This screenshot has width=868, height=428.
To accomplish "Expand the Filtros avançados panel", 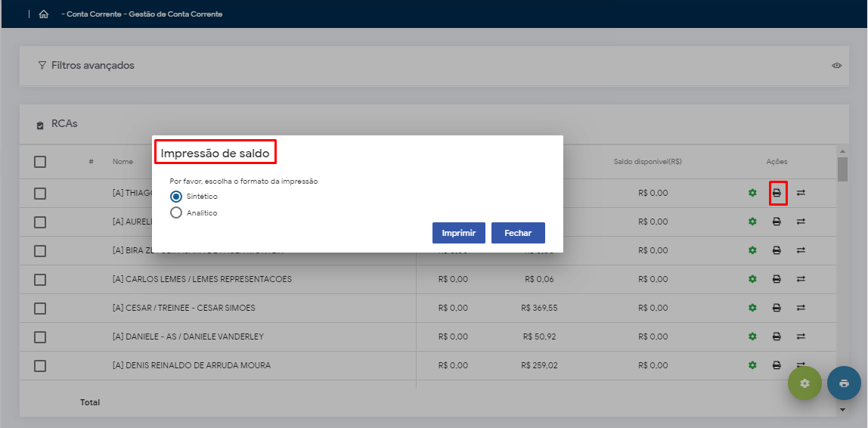I will pyautogui.click(x=92, y=66).
